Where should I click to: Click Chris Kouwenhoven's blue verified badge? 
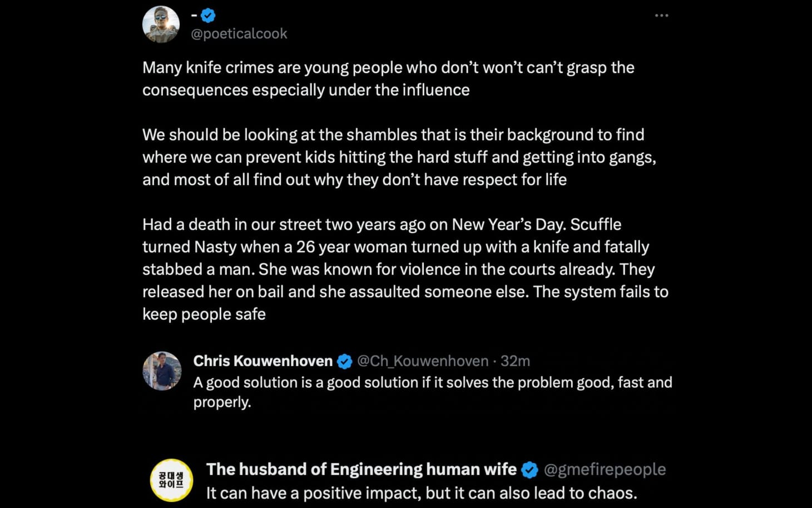(x=344, y=362)
